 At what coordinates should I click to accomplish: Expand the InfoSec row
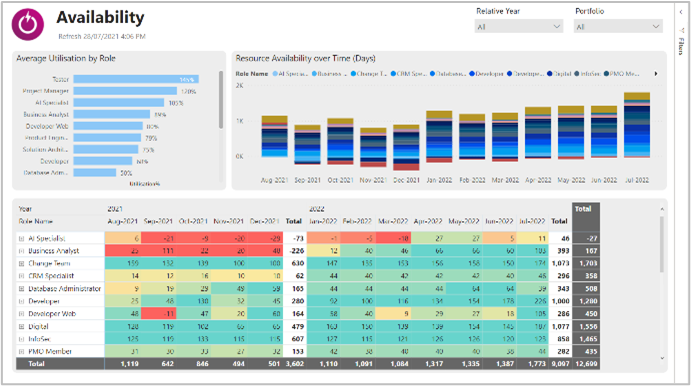[21, 339]
